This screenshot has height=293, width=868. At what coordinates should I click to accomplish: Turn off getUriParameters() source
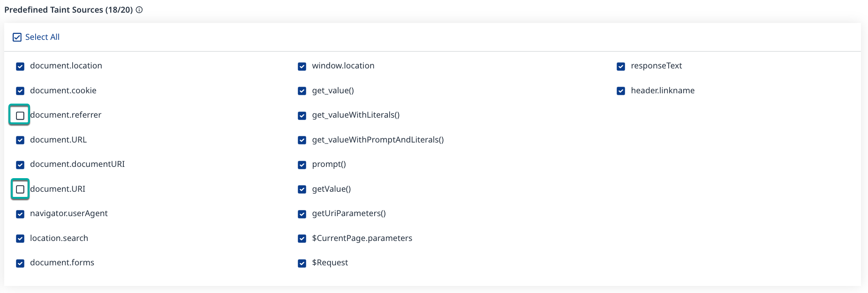302,214
